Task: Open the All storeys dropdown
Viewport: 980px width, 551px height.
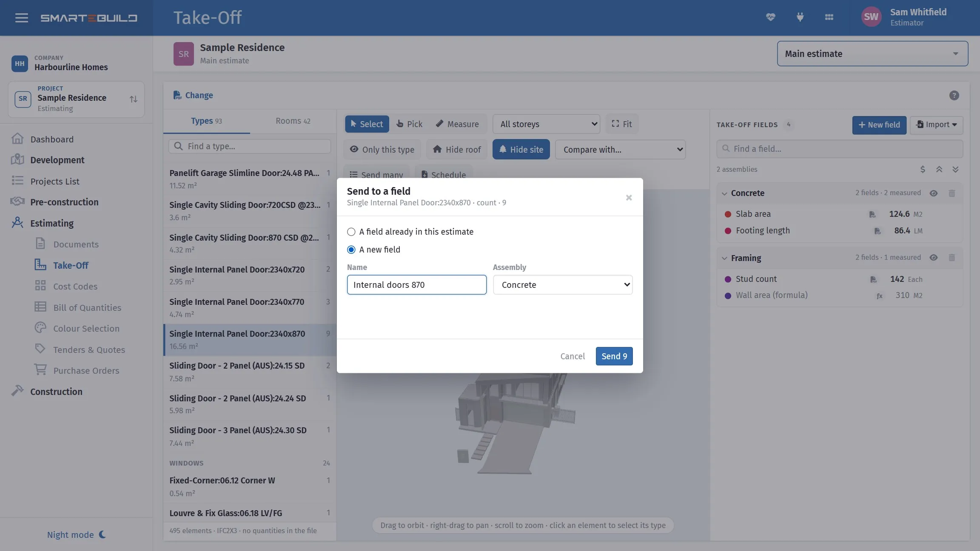Action: [546, 124]
